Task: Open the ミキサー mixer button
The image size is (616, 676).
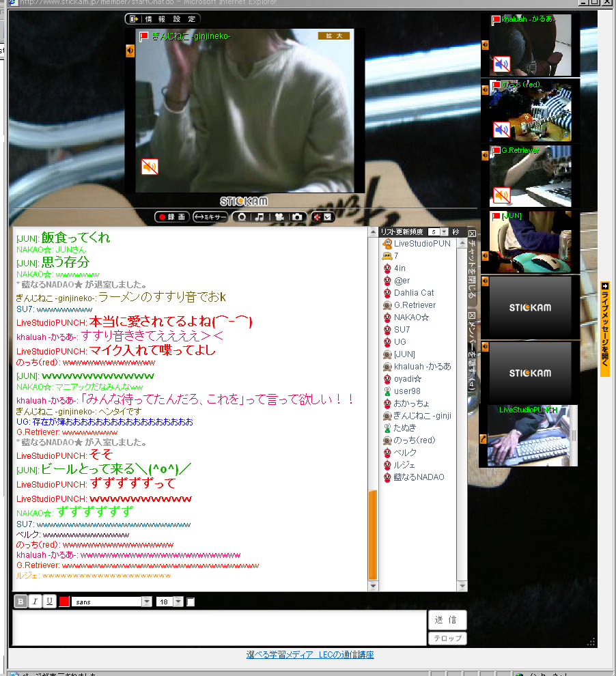Action: 210,217
